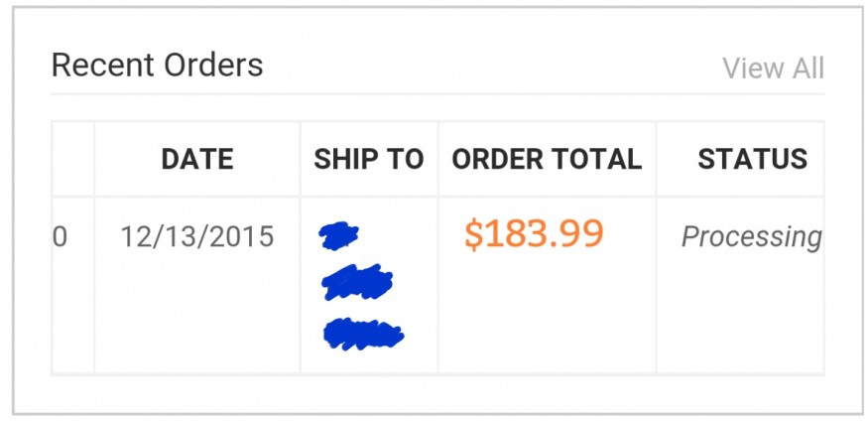Click the bottom blue scribble in Ship To
The image size is (868, 421).
[x=363, y=334]
